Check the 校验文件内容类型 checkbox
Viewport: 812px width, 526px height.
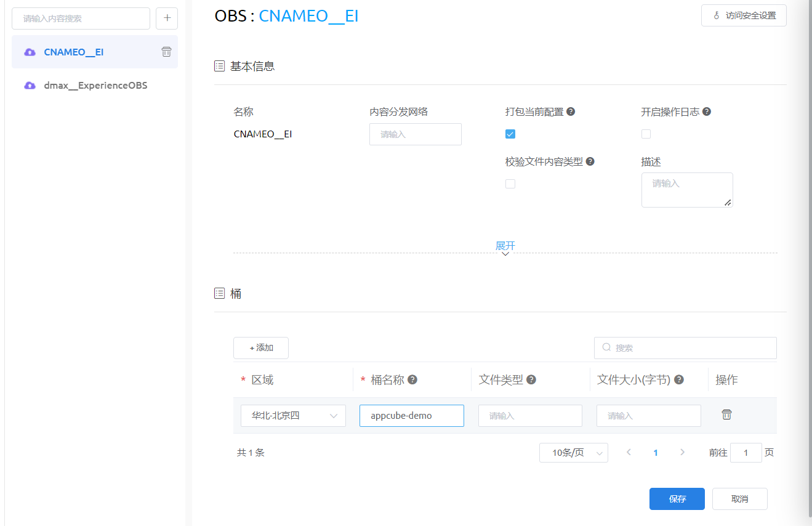click(510, 184)
